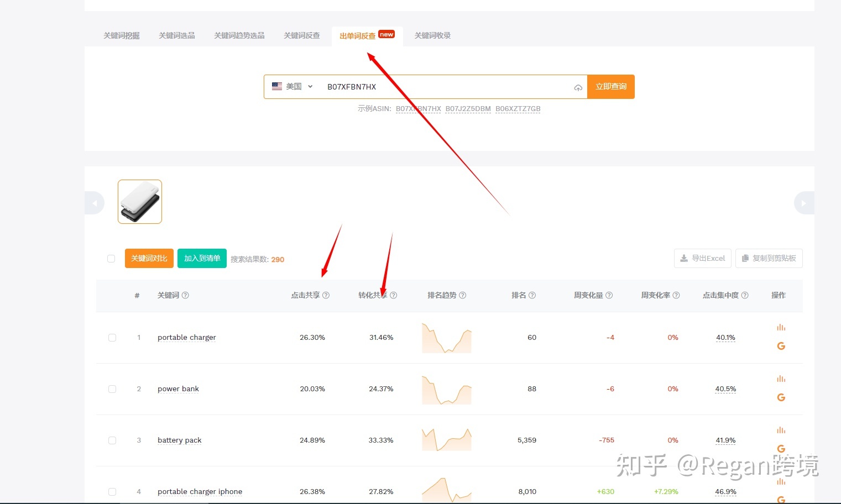Click the ASIN search input field
The width and height of the screenshot is (841, 504).
pos(442,87)
